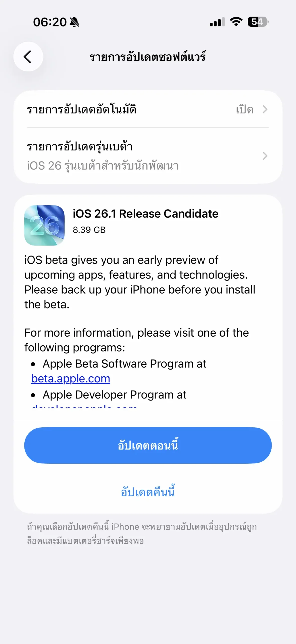Open the beta.apple.com link
Viewport: 296px width, 644px height.
(x=71, y=379)
